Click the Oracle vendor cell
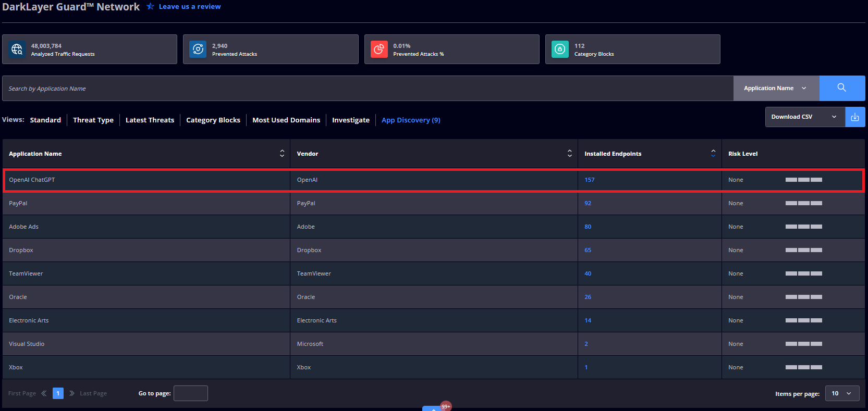868x411 pixels. (434, 297)
